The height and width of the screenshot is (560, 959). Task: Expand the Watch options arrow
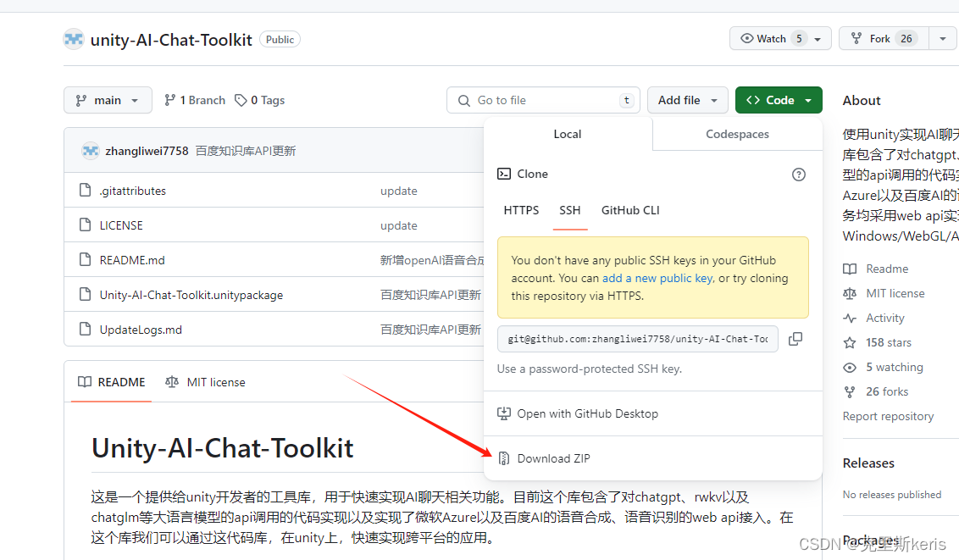coord(817,37)
